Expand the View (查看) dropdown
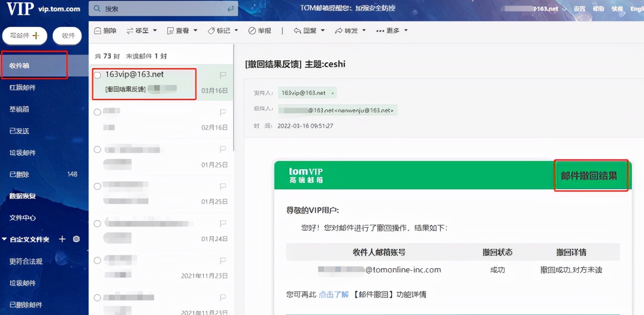644x315 pixels. [x=181, y=31]
